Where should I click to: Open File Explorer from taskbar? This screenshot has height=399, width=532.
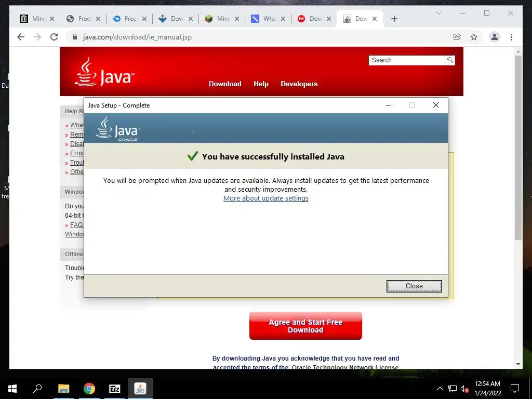pyautogui.click(x=63, y=389)
